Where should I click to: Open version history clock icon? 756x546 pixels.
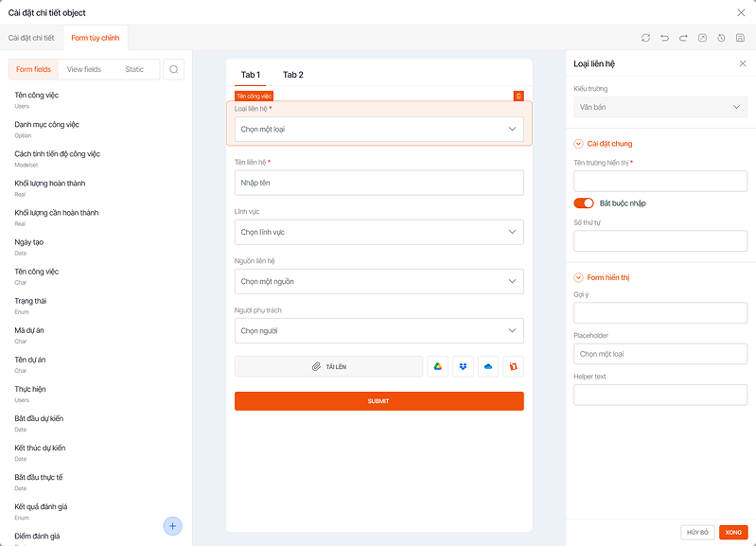point(721,38)
